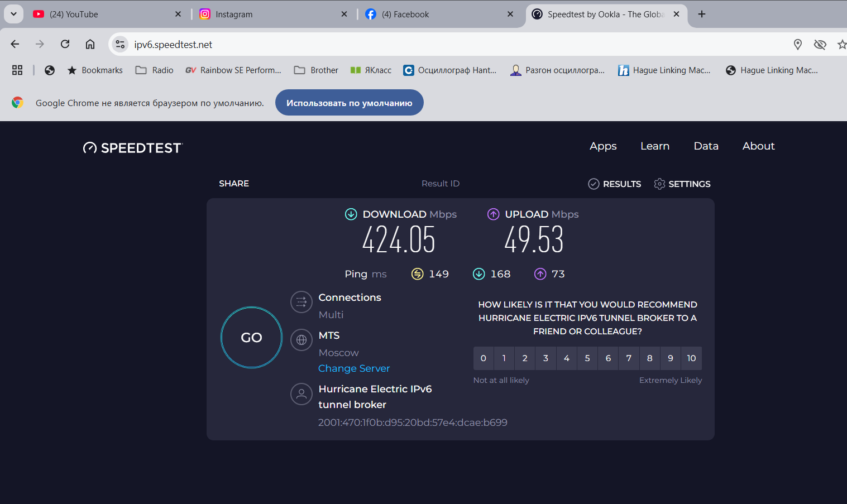Image resolution: width=847 pixels, height=504 pixels.
Task: Open the Rainbow SE Perform bookmark
Action: (233, 70)
